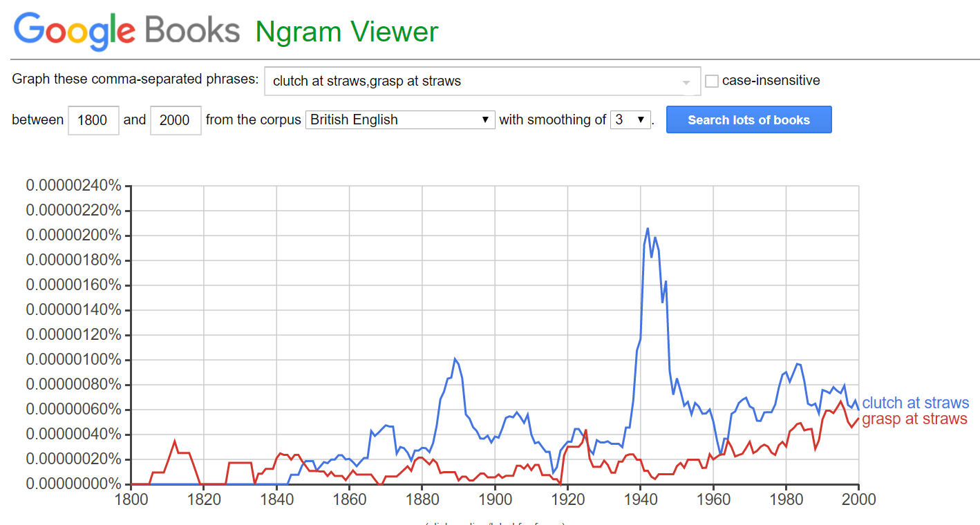Click the phrases input field
Viewport: 980px width, 525px height.
coord(449,81)
